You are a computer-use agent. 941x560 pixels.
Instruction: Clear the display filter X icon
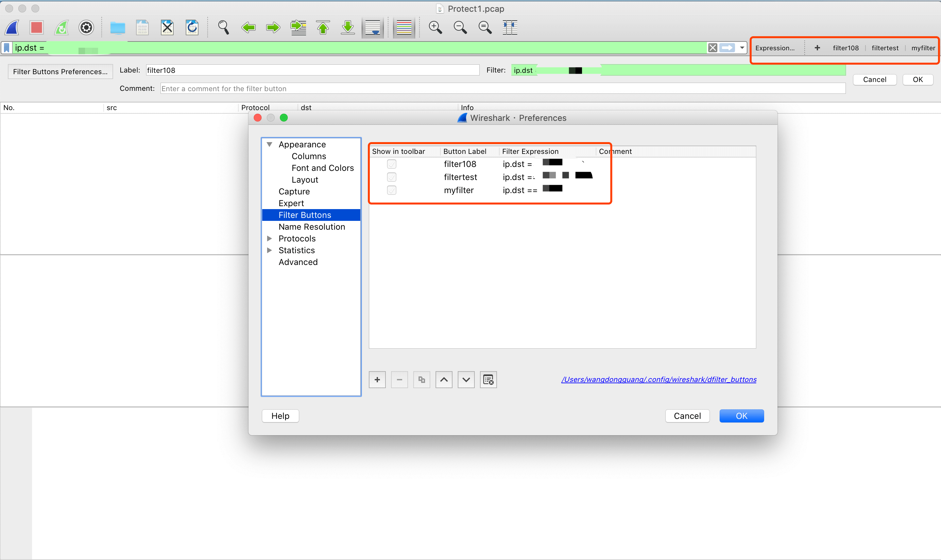pos(712,48)
